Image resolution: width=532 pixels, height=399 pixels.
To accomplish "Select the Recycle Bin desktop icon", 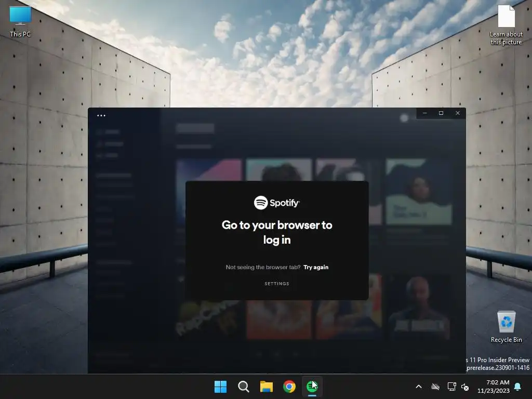I will click(x=506, y=327).
